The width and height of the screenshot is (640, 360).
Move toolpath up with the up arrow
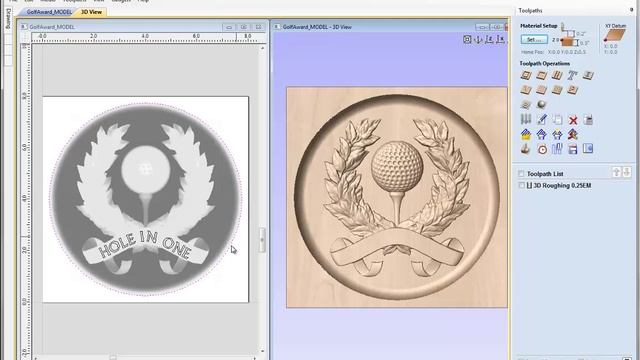pos(616,172)
